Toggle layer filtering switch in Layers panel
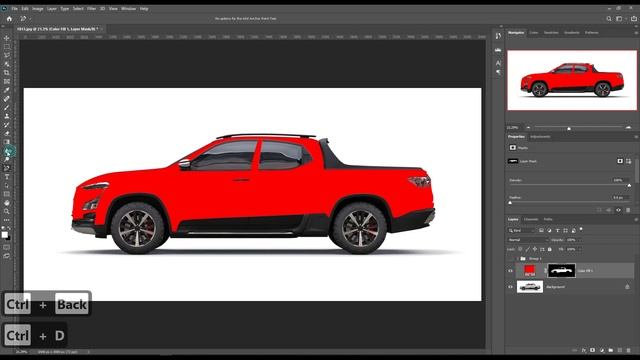The width and height of the screenshot is (640, 360). 581,229
